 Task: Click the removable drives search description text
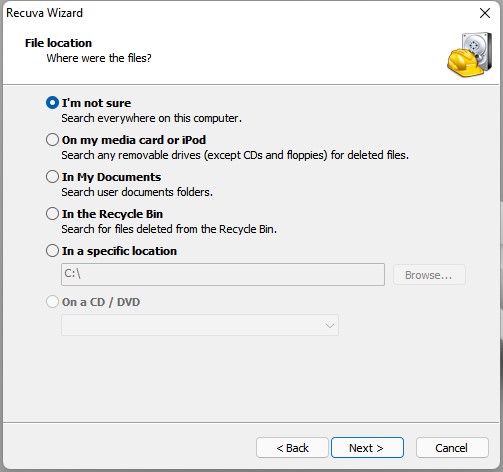(235, 155)
